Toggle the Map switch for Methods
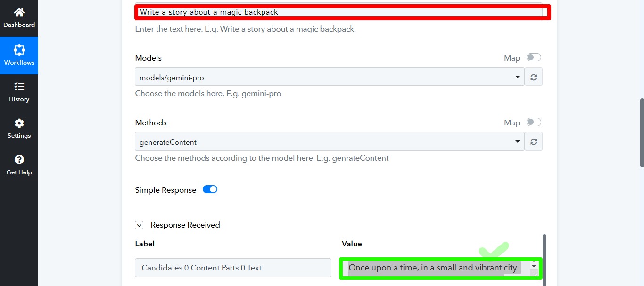The width and height of the screenshot is (644, 286). point(534,122)
